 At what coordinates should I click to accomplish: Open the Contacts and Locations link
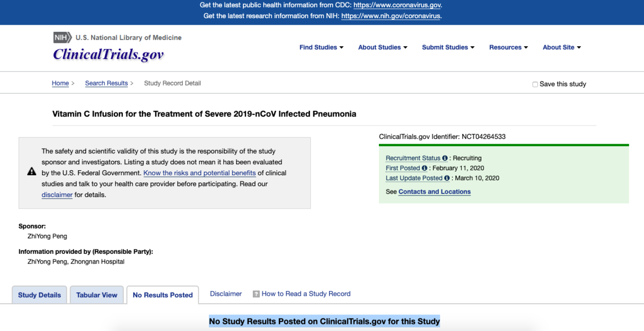(x=435, y=192)
